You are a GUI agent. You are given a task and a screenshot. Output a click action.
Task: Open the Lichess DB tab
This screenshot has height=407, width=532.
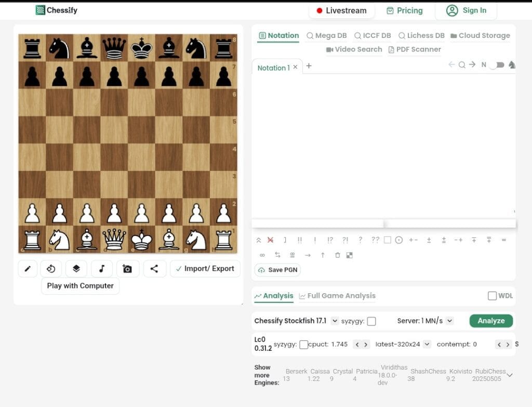[421, 35]
